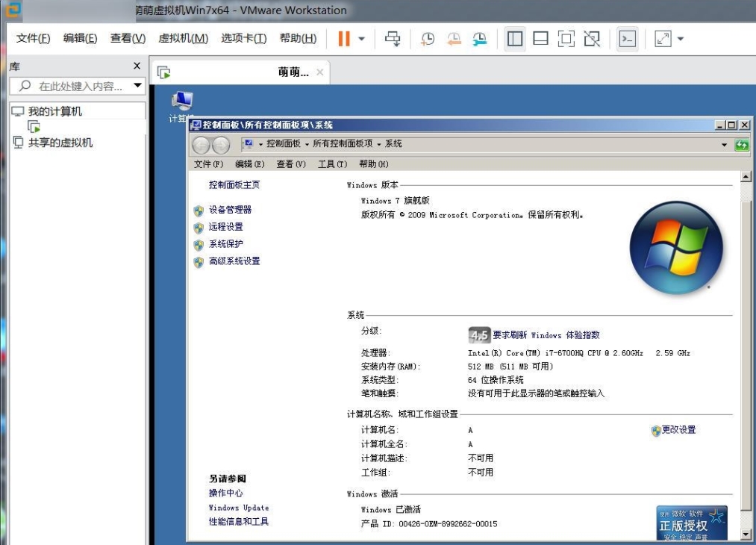Screen dimensions: 756x545
Task: Open the 虚拟机(M) menu
Action: click(183, 38)
